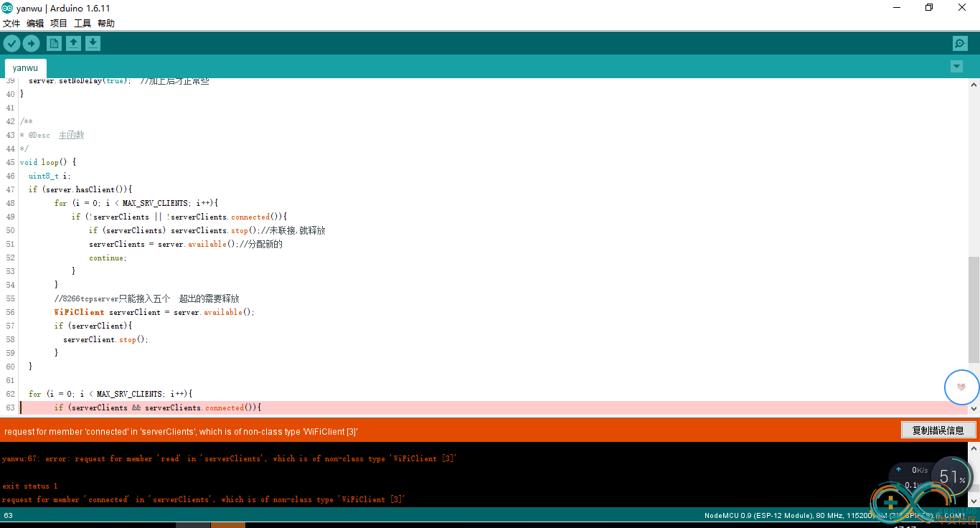The image size is (980, 528).
Task: Open the 工具 menu
Action: [83, 24]
